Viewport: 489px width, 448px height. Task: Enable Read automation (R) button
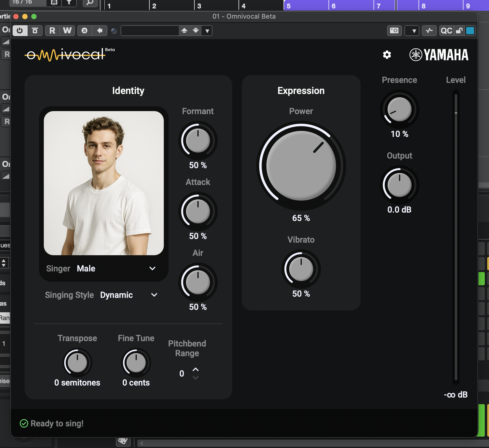coord(52,31)
